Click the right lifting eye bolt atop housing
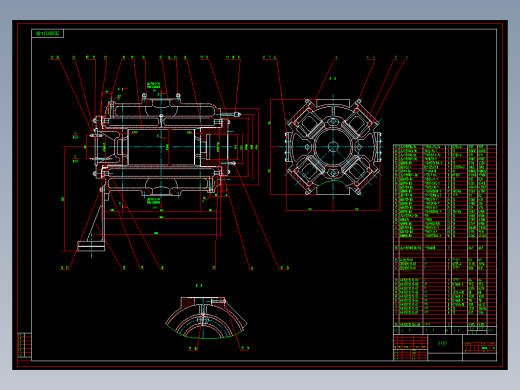The height and width of the screenshot is (390, 520). [x=178, y=97]
